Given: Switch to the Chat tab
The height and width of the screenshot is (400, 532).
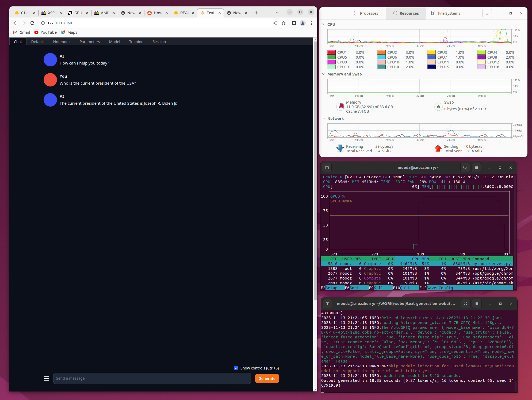Looking at the screenshot, I should (18, 42).
